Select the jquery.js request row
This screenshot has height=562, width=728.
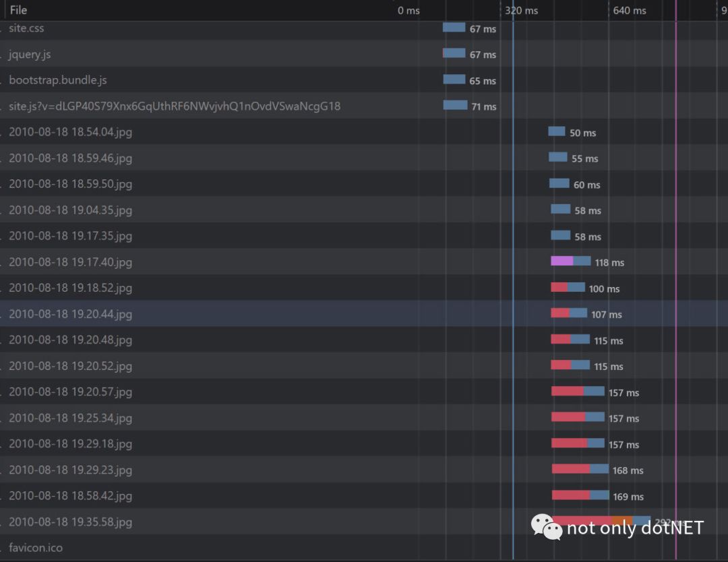[364, 53]
